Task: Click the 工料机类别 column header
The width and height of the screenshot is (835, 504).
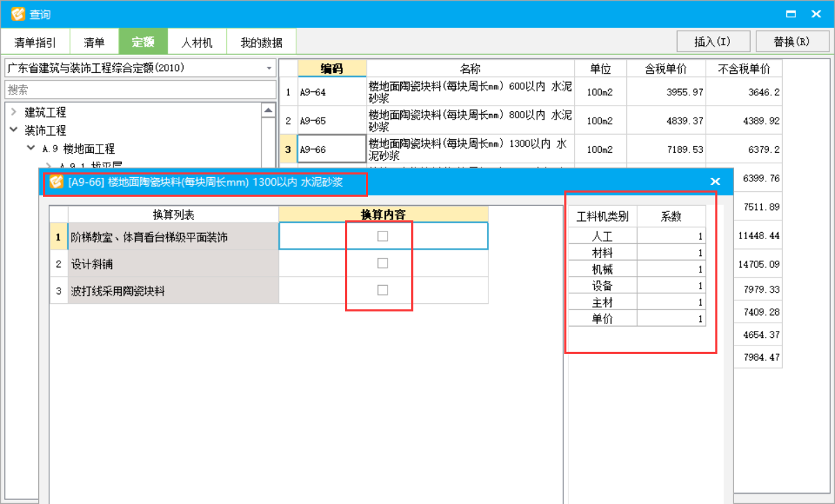Action: coord(603,216)
